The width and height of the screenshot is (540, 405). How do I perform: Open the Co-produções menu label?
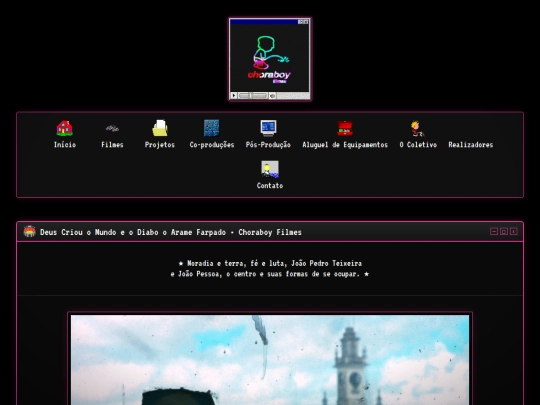pos(212,145)
